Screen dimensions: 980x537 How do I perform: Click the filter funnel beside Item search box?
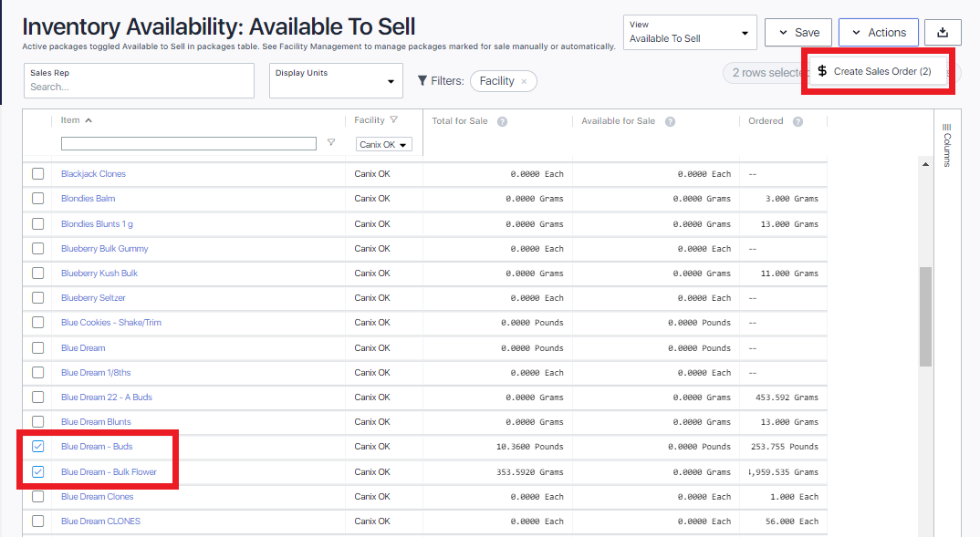pyautogui.click(x=331, y=143)
